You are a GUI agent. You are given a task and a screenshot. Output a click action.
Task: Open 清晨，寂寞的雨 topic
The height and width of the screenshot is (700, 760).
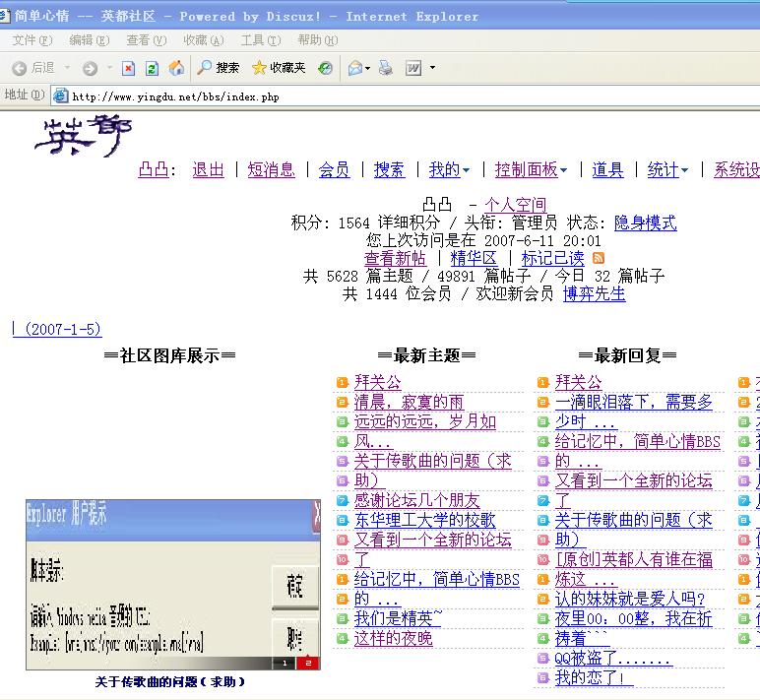pos(409,402)
